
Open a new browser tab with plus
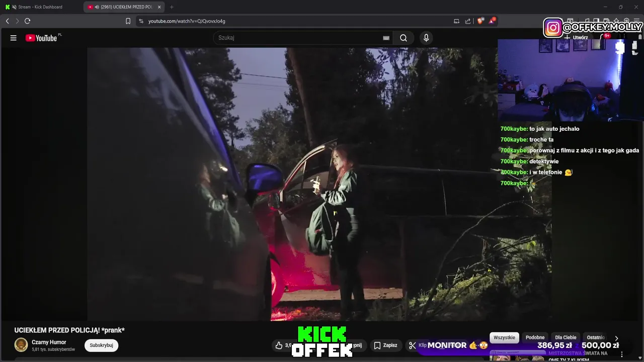172,7
